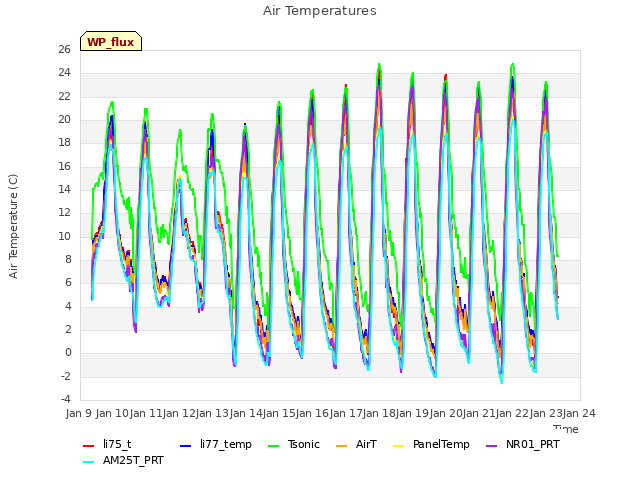The image size is (640, 480).
Task: Select the AirT legend label
Action: tap(366, 444)
